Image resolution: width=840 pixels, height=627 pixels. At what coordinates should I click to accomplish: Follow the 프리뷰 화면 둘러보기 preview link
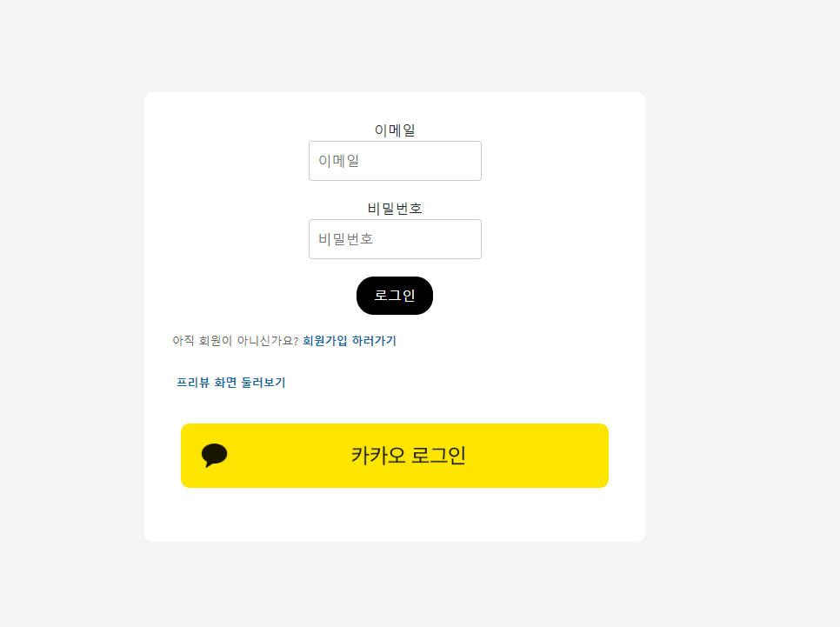pos(231,383)
